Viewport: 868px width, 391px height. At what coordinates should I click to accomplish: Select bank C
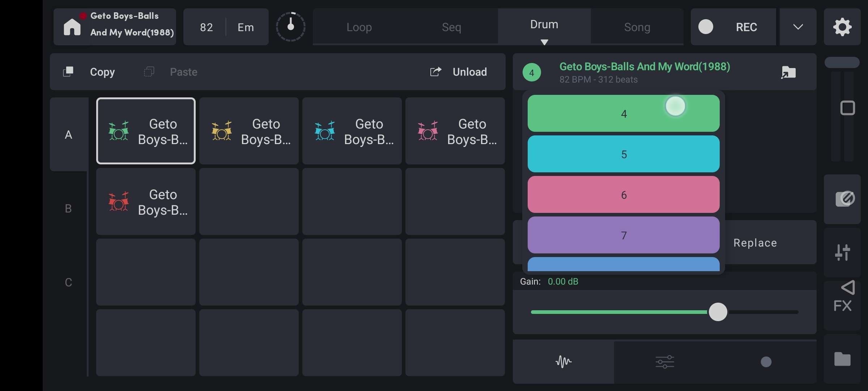(x=68, y=282)
